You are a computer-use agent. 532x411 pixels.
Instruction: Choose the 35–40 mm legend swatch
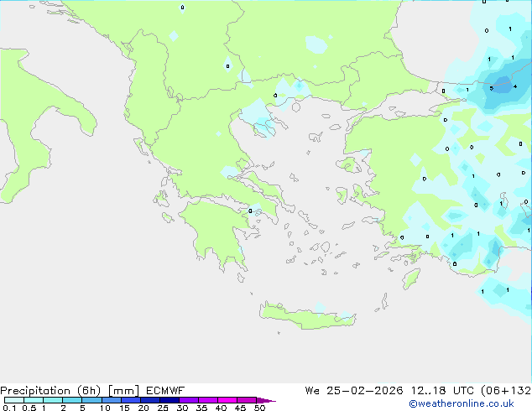click(207, 400)
